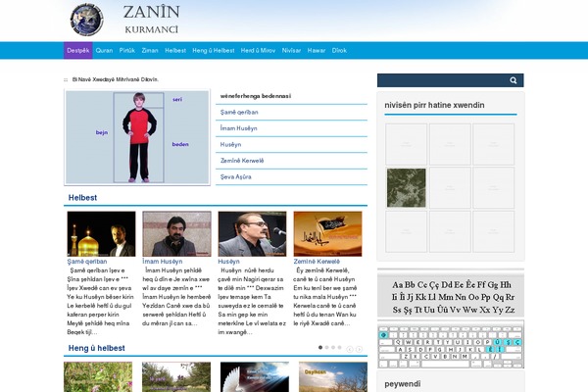Open the Heng û Helbest menu item

point(214,50)
